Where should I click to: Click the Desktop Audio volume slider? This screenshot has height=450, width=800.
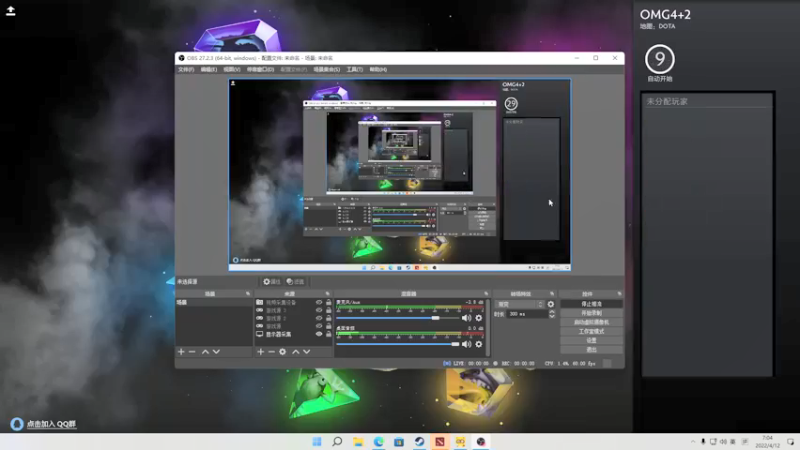click(398, 344)
